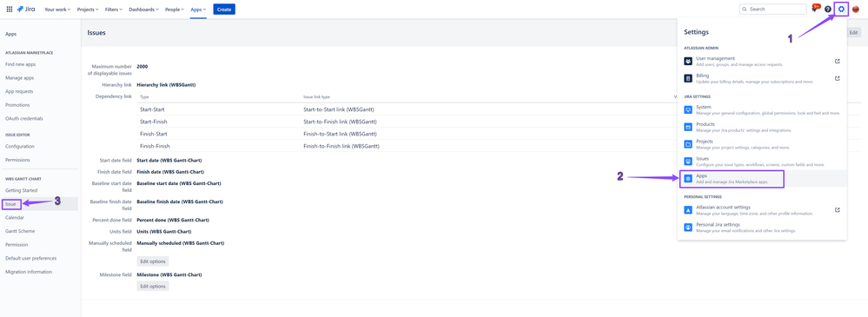Click the Products settings icon
The width and height of the screenshot is (868, 317).
[x=688, y=127]
